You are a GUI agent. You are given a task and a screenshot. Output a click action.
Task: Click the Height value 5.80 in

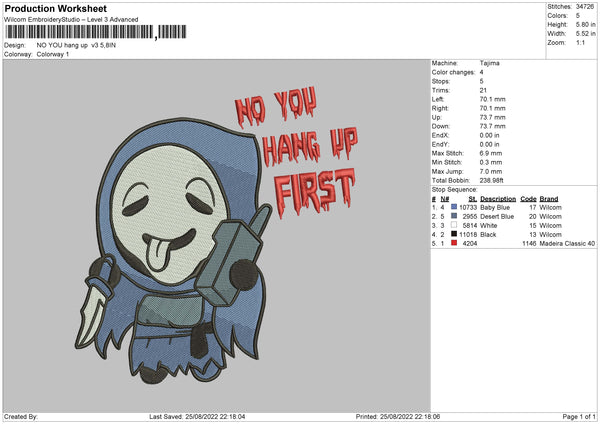pyautogui.click(x=585, y=24)
